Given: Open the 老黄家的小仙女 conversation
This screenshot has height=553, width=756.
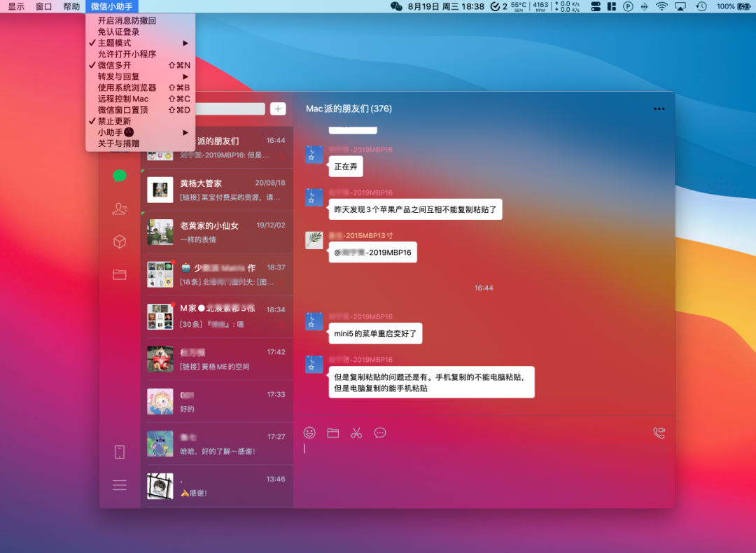Looking at the screenshot, I should point(217,232).
